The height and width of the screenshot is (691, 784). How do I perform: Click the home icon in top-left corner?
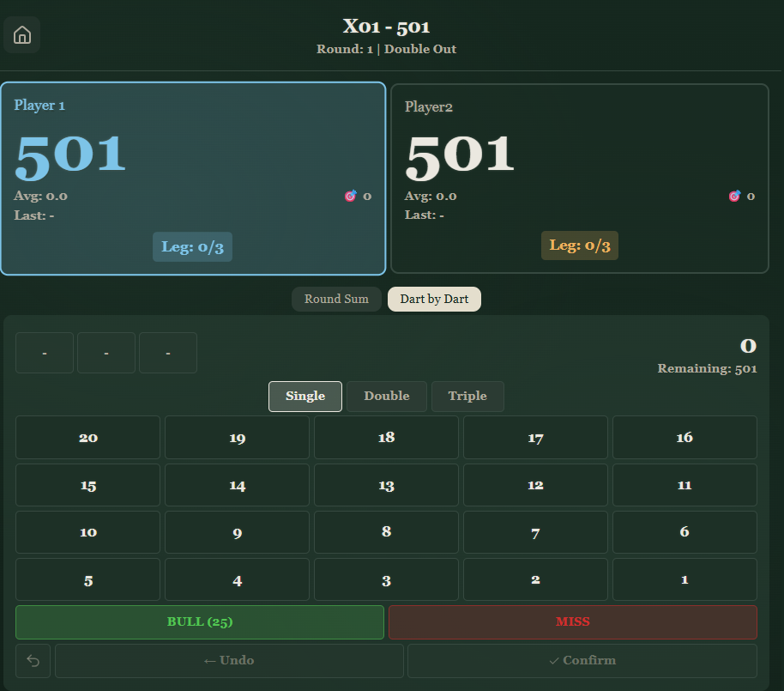click(x=21, y=34)
